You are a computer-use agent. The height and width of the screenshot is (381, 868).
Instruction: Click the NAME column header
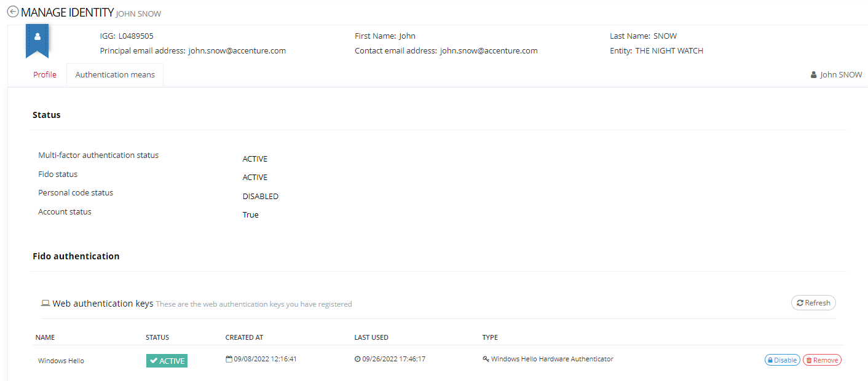tap(45, 337)
